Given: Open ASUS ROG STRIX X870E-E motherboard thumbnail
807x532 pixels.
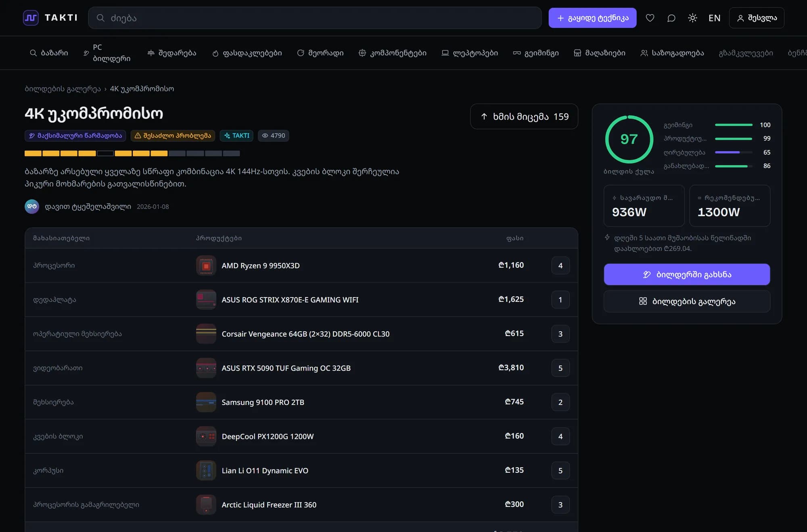Looking at the screenshot, I should (206, 300).
